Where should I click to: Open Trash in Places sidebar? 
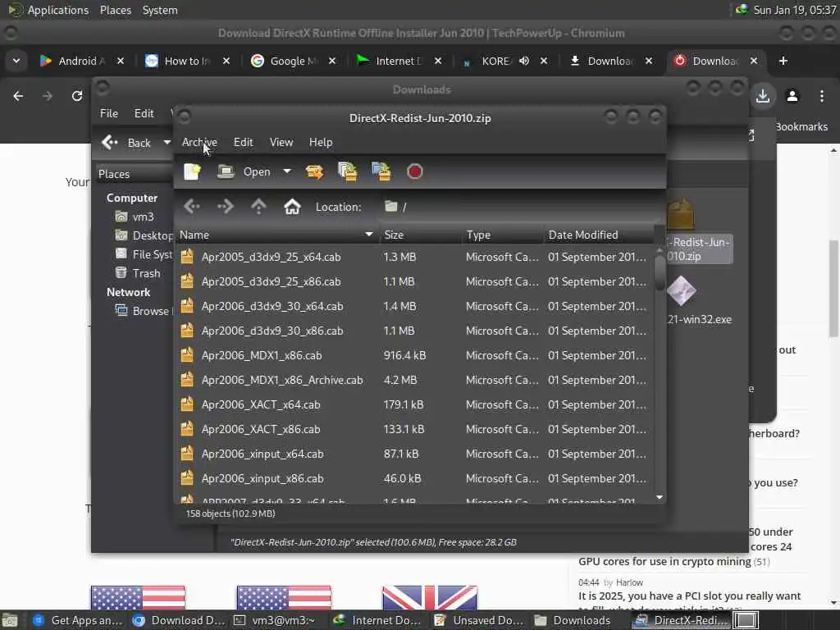point(138,273)
